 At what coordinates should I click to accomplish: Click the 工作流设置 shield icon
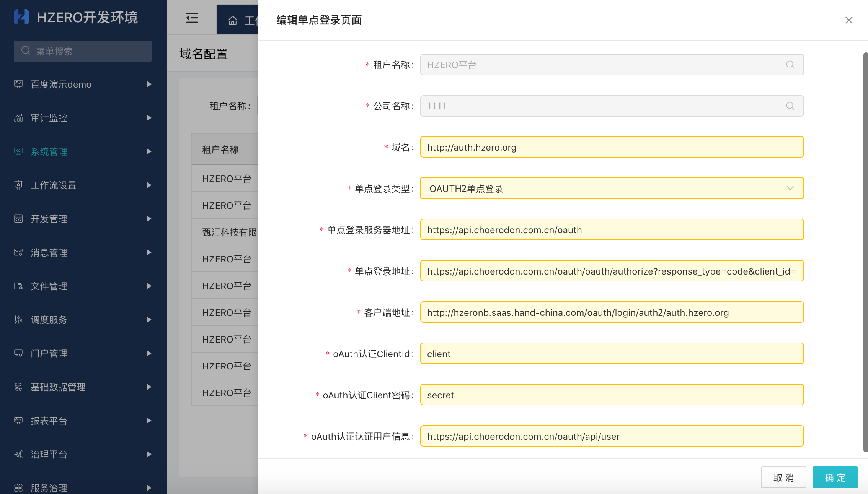coord(18,185)
